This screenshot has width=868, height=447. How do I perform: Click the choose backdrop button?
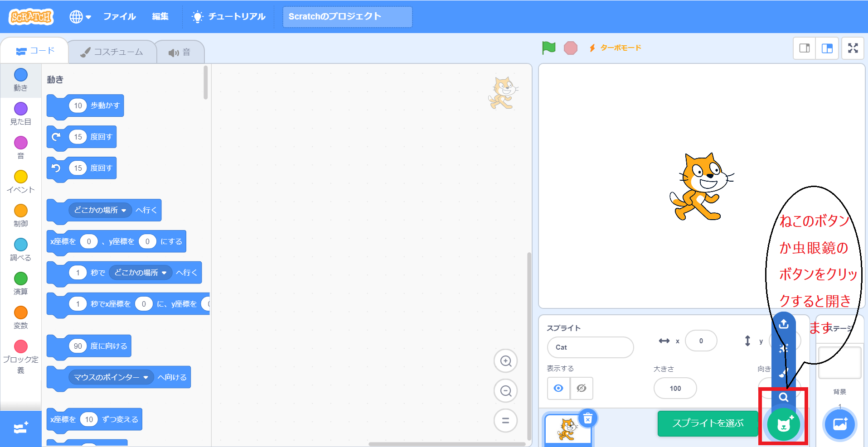[840, 424]
